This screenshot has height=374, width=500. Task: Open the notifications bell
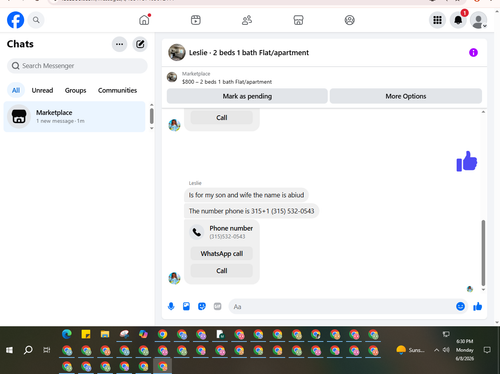[458, 20]
